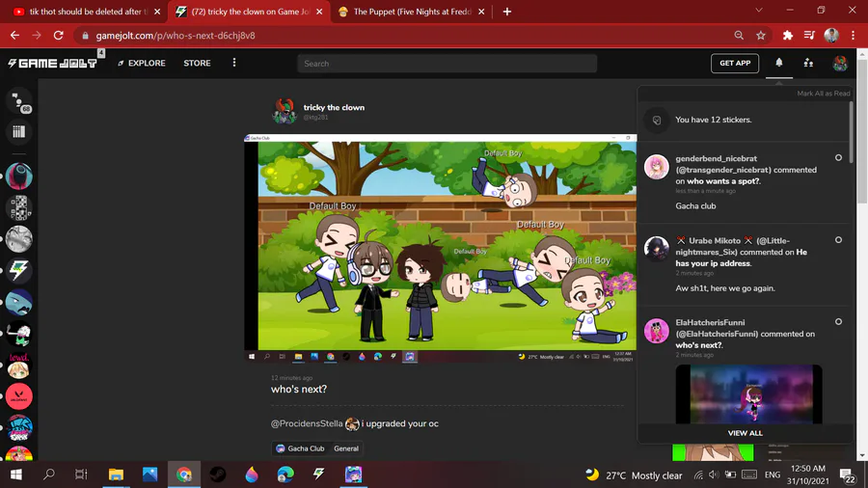Screen dimensions: 868x488
Task: Open the Friday Night Funkin community icon
Action: (19, 428)
